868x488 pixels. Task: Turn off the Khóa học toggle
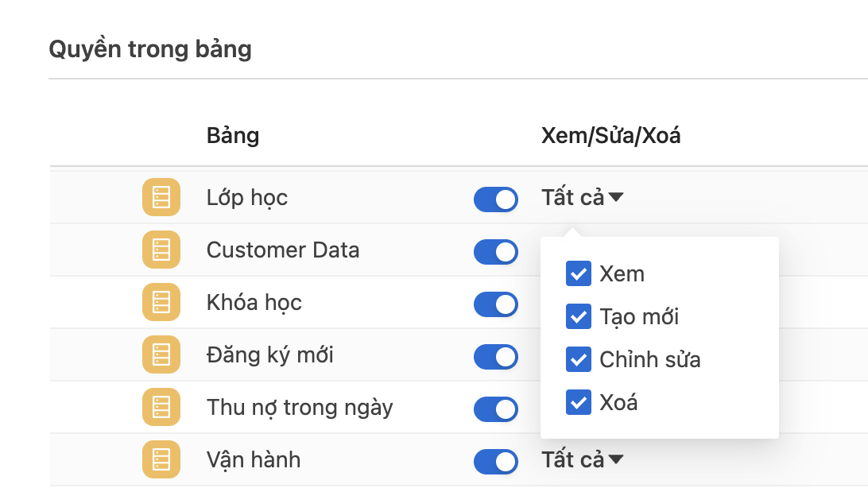tap(495, 304)
